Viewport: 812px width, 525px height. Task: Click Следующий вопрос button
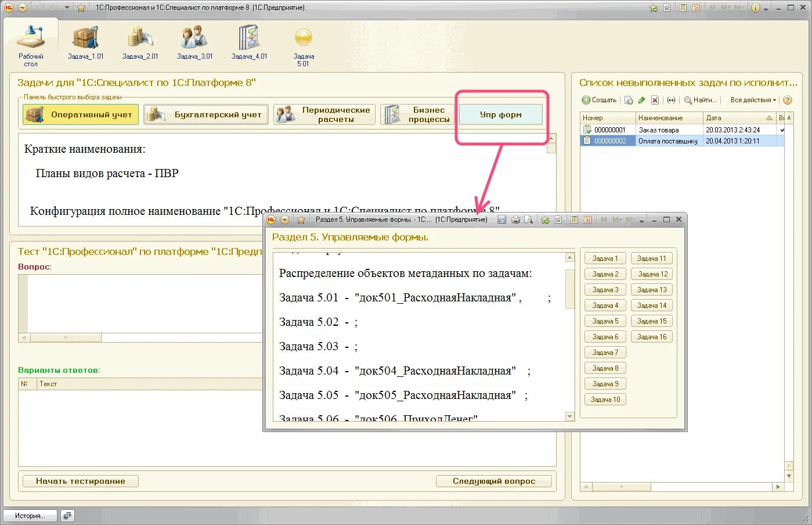tap(494, 481)
